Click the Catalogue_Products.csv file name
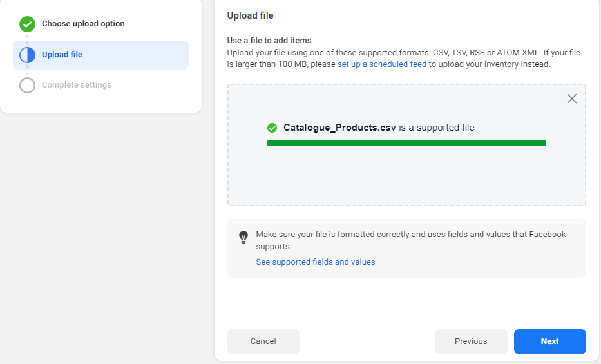The image size is (601, 364). (x=339, y=128)
